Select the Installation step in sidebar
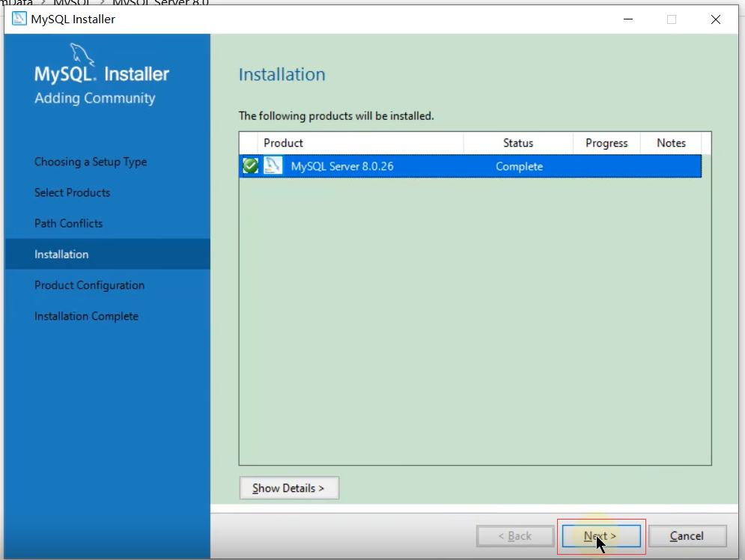745x560 pixels. 61,255
